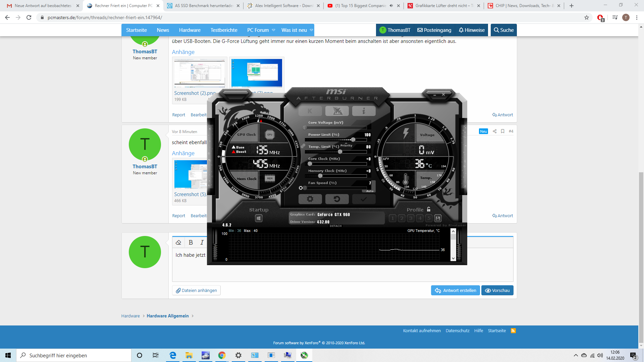Expand the Was ist neu dropdown arrow
644x362 pixels.
click(x=311, y=30)
